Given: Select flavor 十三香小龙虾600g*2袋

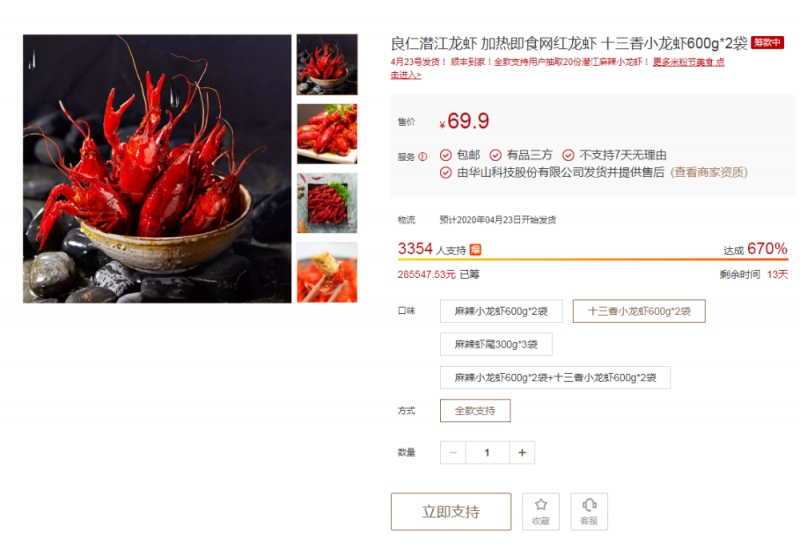Looking at the screenshot, I should [x=639, y=311].
